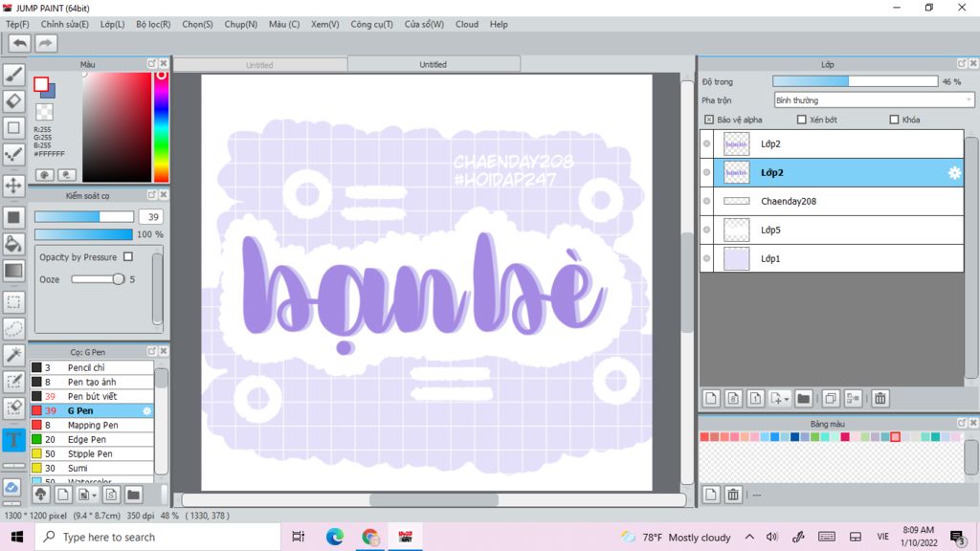Click the Ooze slider handle
The height and width of the screenshot is (551, 980).
[118, 279]
